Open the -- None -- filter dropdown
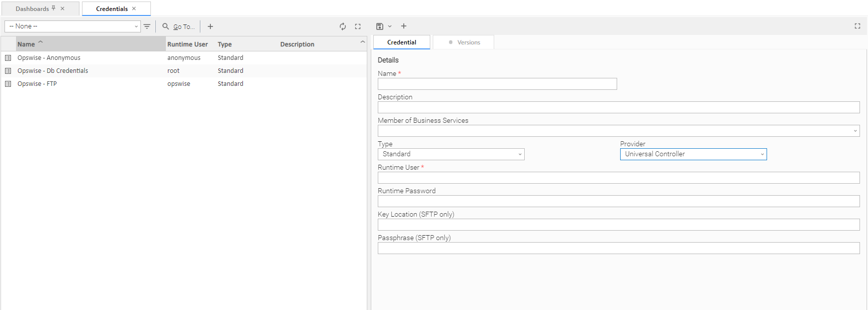The height and width of the screenshot is (310, 868). coord(72,26)
